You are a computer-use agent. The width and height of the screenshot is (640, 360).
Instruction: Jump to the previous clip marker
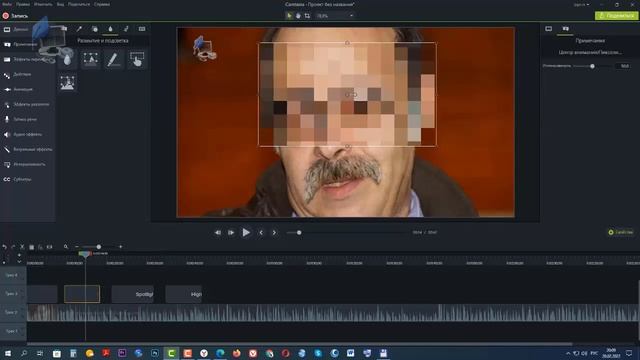(x=261, y=233)
